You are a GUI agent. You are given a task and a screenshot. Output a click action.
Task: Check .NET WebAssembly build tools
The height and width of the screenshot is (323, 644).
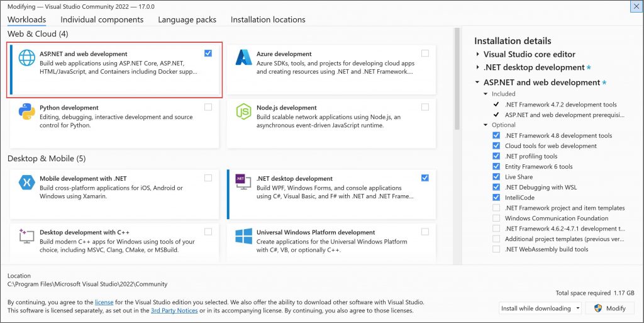(496, 249)
